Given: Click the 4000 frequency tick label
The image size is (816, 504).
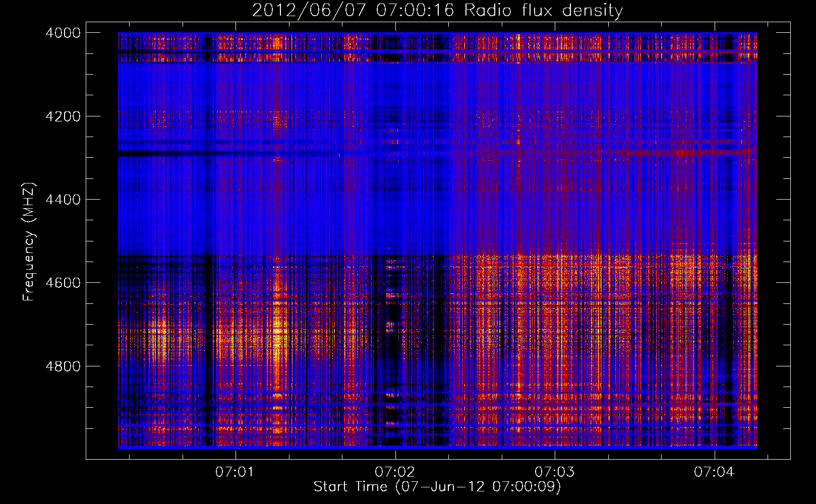Looking at the screenshot, I should (x=63, y=33).
